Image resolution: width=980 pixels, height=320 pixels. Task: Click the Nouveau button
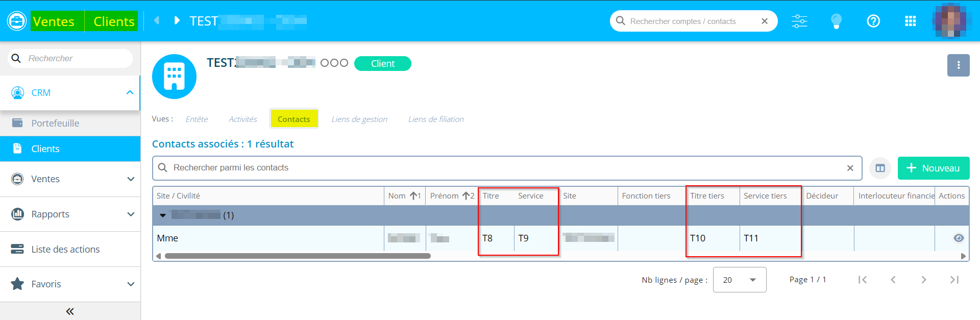pos(933,168)
